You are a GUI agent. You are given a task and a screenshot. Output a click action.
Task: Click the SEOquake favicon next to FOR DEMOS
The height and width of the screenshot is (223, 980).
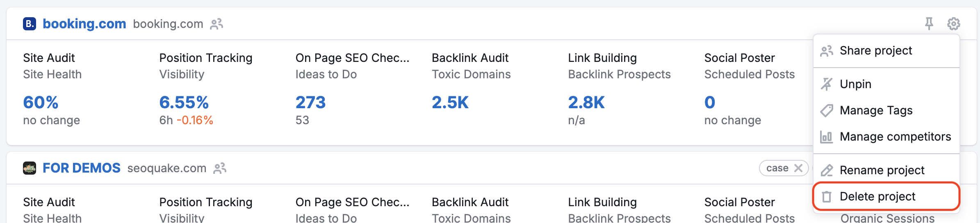[x=30, y=168]
